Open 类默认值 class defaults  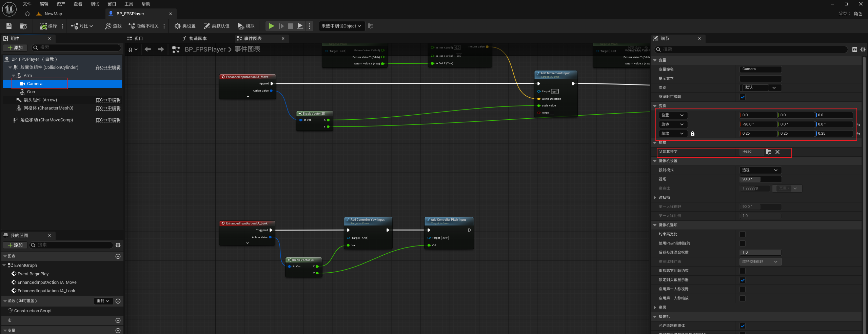[216, 26]
